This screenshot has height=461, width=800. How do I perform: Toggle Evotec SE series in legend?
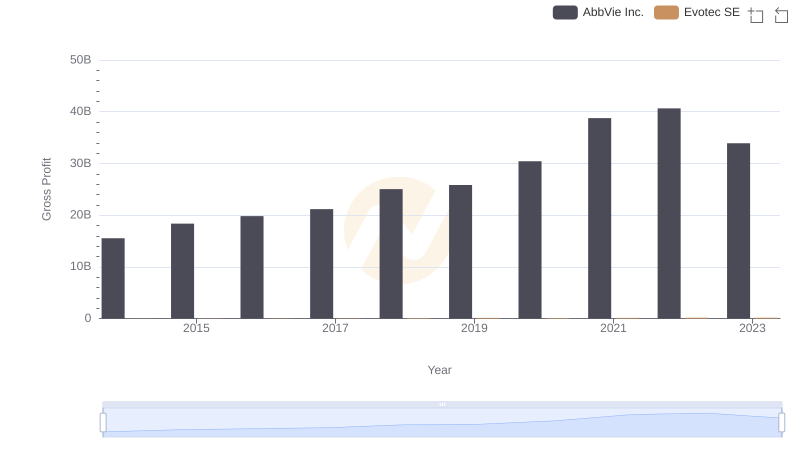(x=697, y=12)
